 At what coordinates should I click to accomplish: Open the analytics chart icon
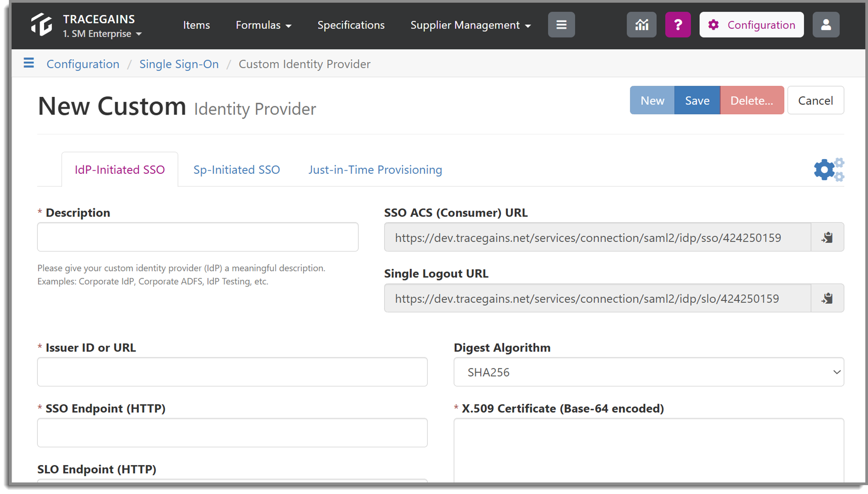(x=641, y=25)
